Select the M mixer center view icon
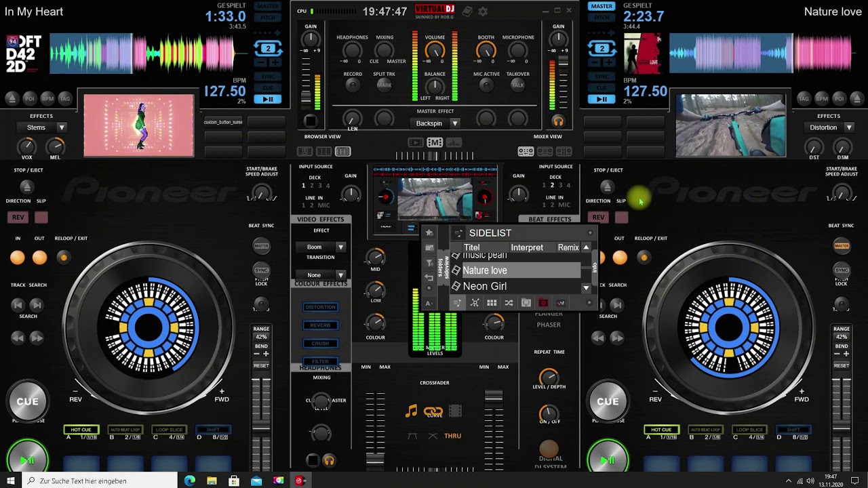The image size is (868, 488). (435, 142)
